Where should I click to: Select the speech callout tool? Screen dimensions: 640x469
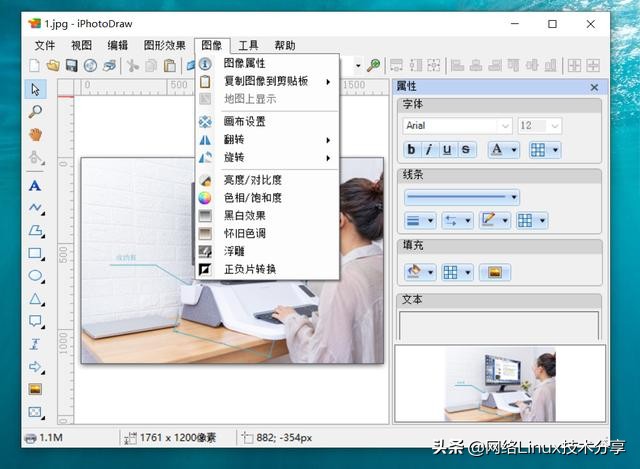[36, 321]
